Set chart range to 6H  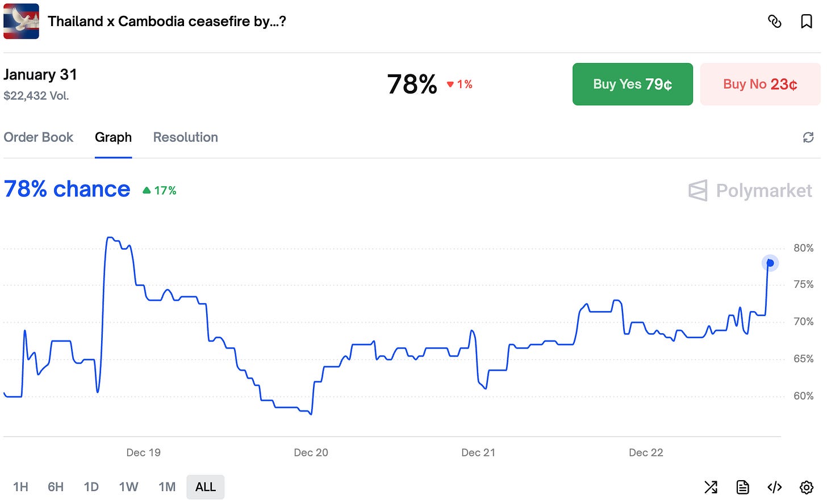[x=56, y=487]
